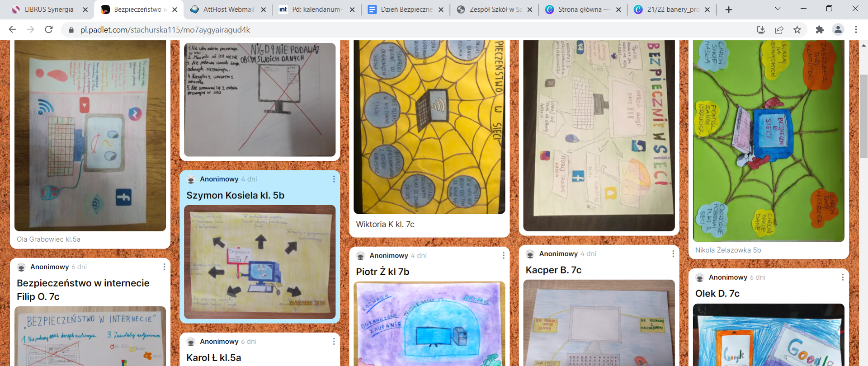Click the share page icon in address bar
This screenshot has width=868, height=366.
[x=779, y=29]
